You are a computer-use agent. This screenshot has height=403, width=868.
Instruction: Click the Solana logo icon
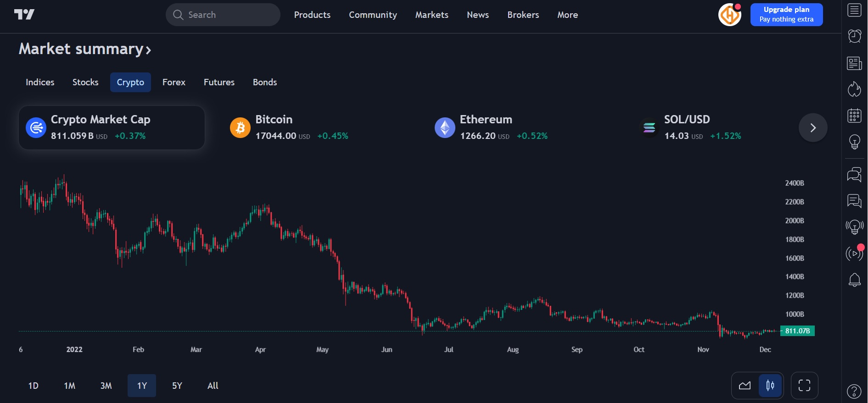point(649,127)
